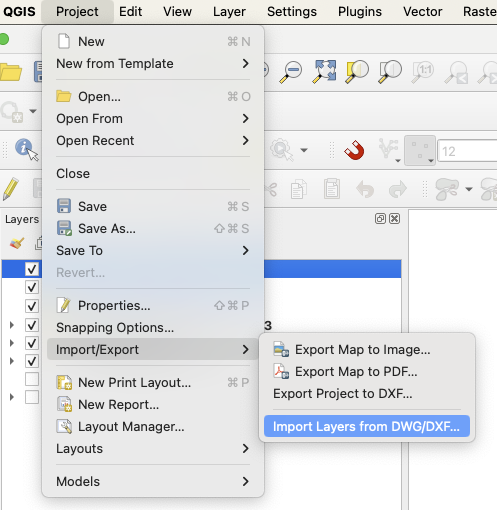The height and width of the screenshot is (510, 497).
Task: Click the Copy Features icon
Action: point(299,189)
